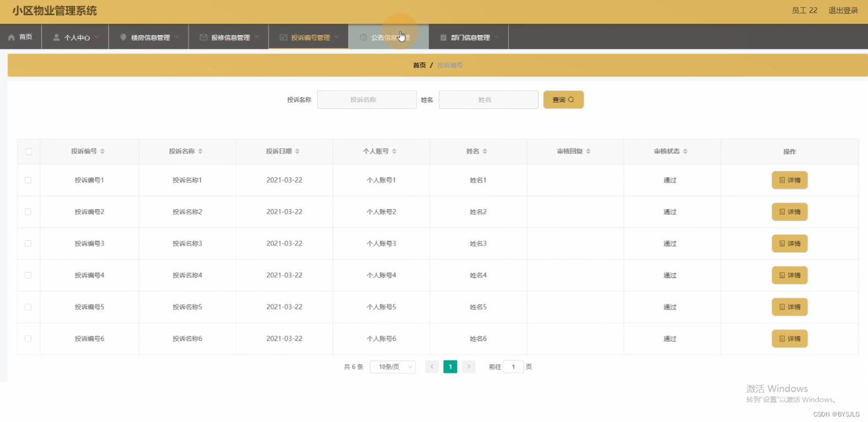Screen dimensions: 868x422
Task: Click the 共 6 条 total count text
Action: tap(353, 367)
